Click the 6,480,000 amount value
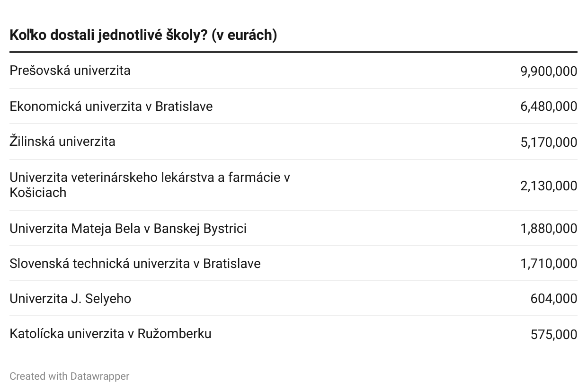Image resolution: width=587 pixels, height=392 pixels. tap(549, 106)
